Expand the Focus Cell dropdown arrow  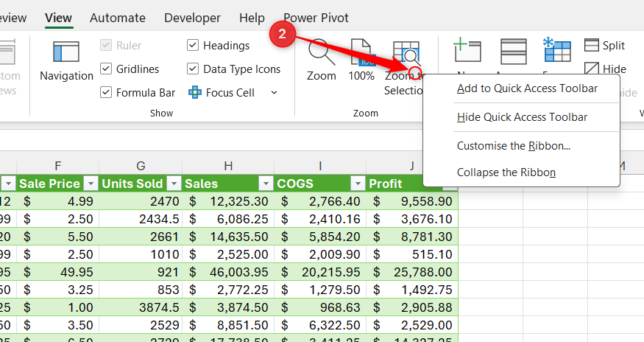[274, 93]
